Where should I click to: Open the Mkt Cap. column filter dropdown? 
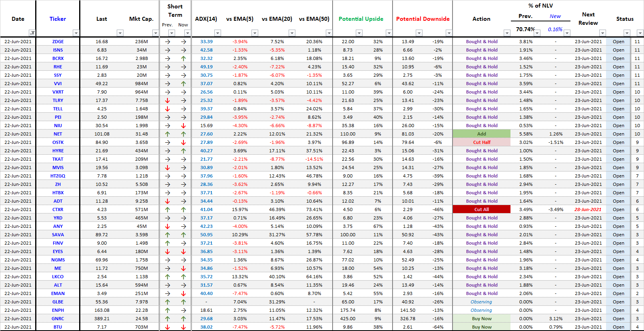156,33
